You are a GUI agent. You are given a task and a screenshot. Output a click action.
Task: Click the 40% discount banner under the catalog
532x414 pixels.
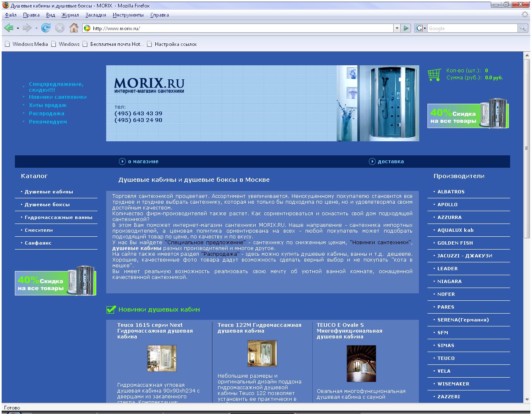pos(56,281)
